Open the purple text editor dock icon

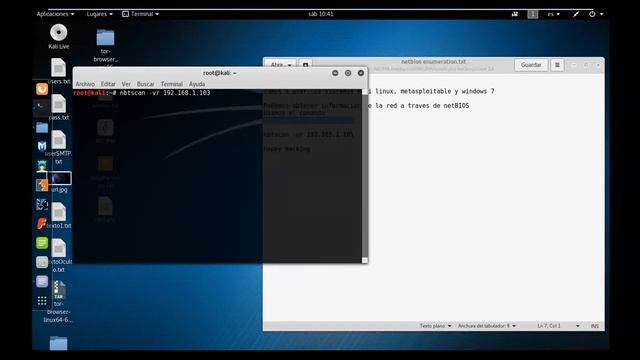pos(42,282)
